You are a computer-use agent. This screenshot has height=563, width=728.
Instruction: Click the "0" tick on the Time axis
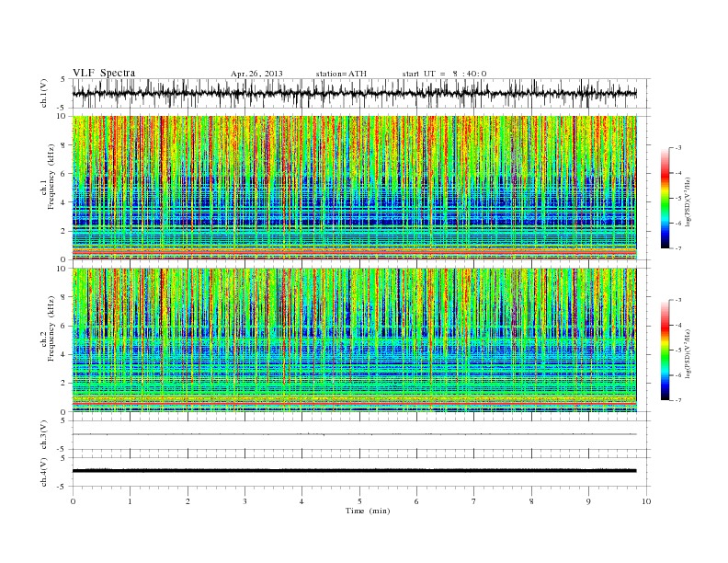pos(73,501)
